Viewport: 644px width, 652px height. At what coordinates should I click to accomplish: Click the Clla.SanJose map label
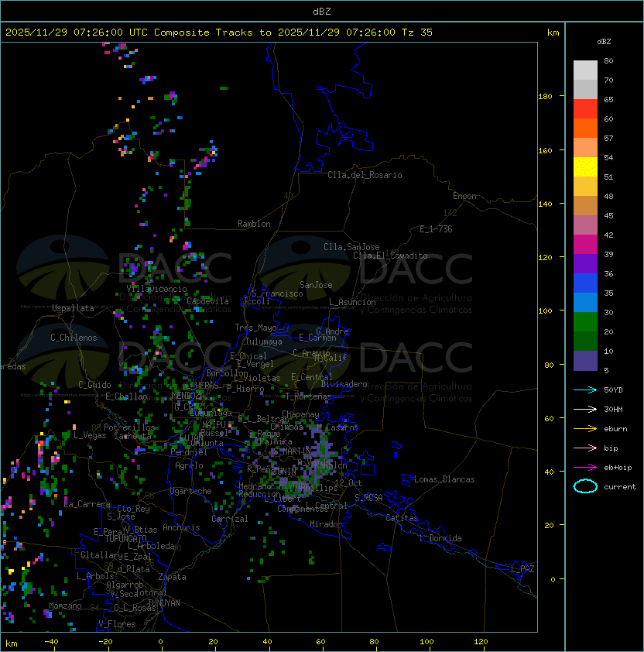[351, 247]
